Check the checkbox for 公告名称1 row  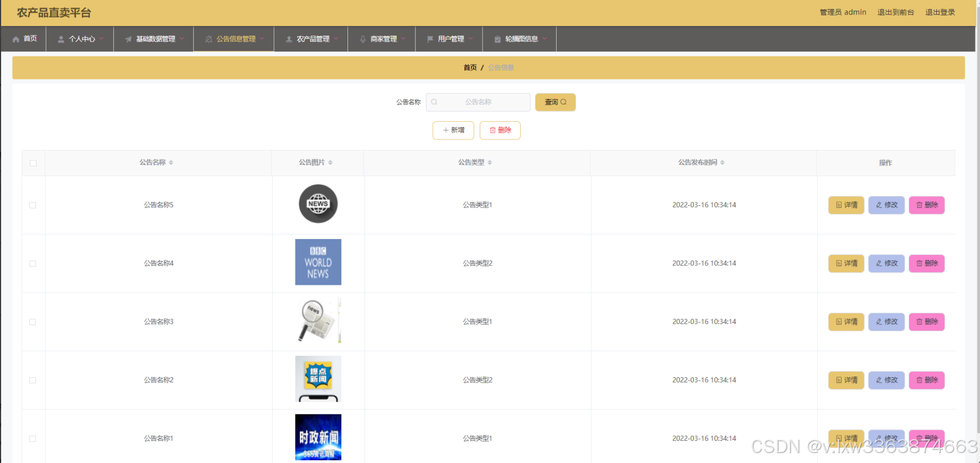[33, 439]
